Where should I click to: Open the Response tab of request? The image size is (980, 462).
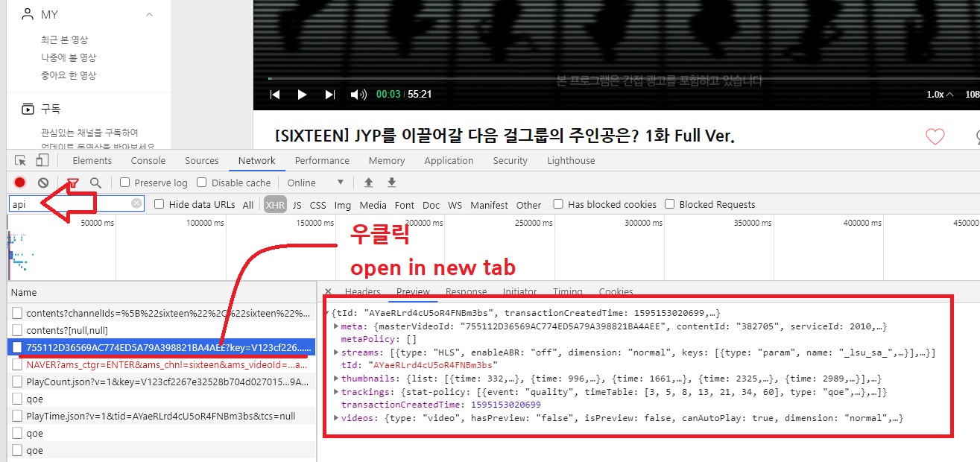point(466,291)
